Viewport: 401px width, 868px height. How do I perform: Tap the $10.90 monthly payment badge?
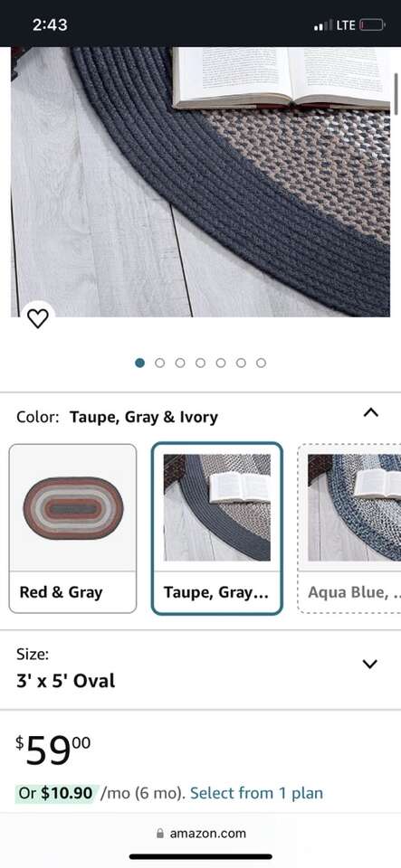click(57, 793)
